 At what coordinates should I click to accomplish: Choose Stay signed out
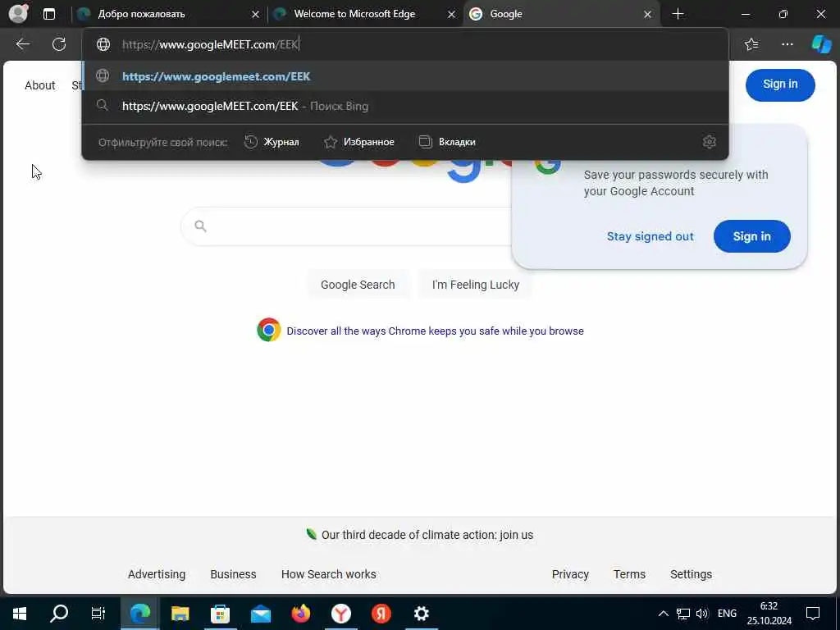coord(650,236)
